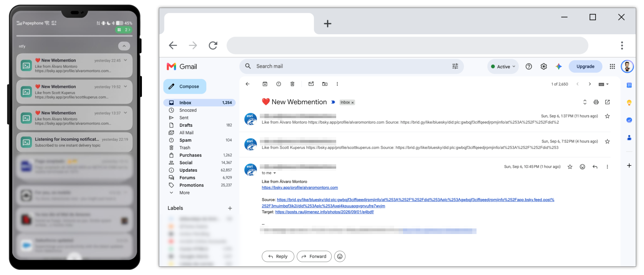Create new label with plus icon

point(230,208)
